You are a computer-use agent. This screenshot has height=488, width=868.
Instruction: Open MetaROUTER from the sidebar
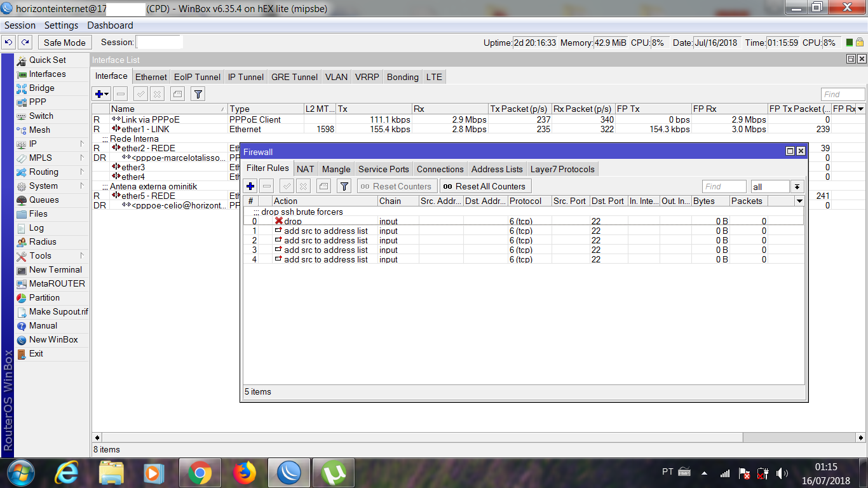pyautogui.click(x=57, y=283)
